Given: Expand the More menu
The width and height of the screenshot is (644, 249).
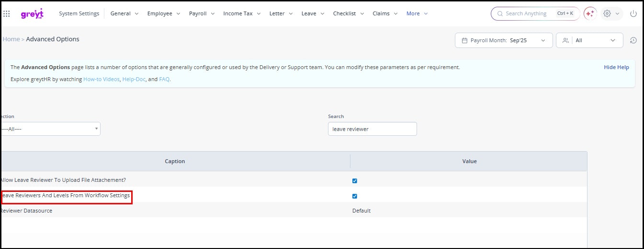Looking at the screenshot, I should click(417, 13).
